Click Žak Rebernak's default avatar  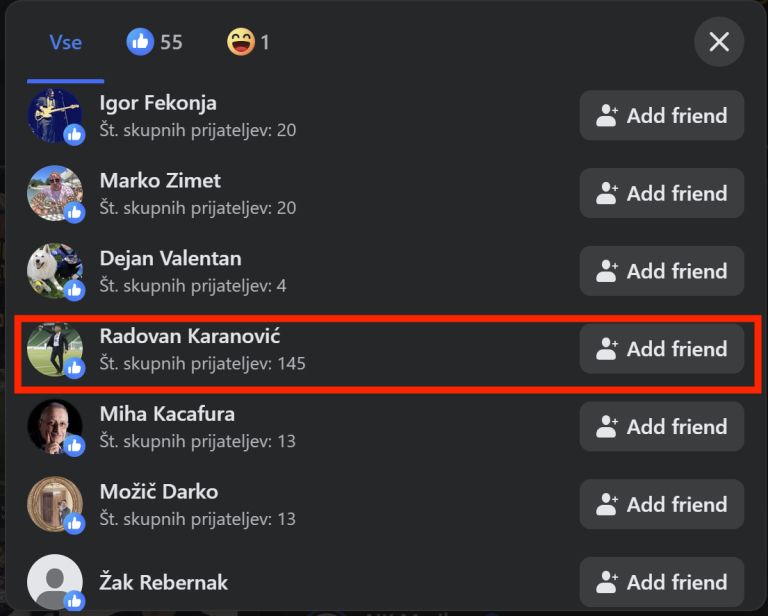(x=55, y=582)
